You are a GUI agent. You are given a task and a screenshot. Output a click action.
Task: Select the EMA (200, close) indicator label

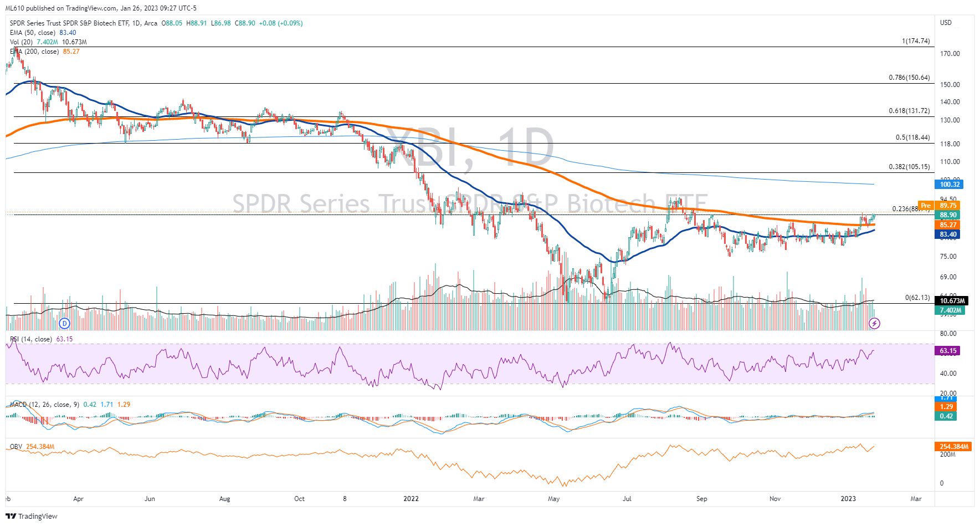(35, 52)
